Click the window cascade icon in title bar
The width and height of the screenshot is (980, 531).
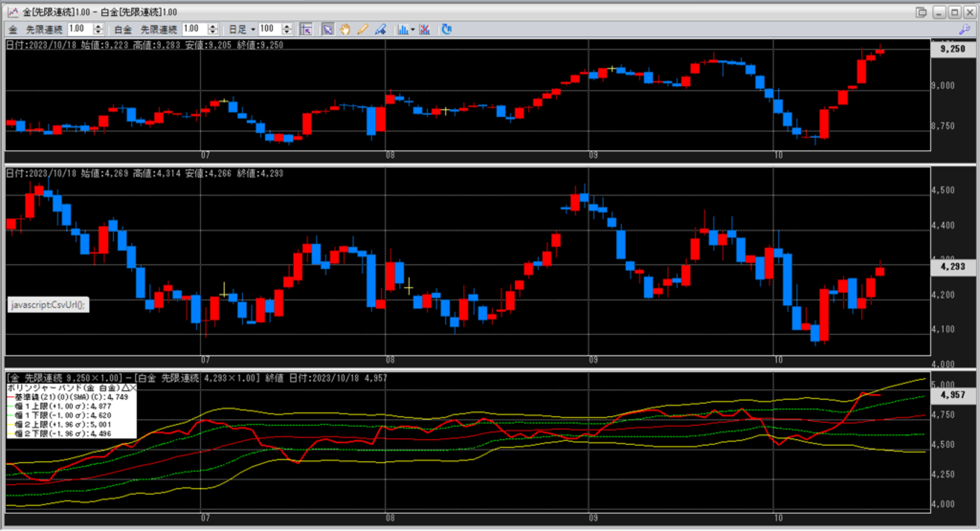point(921,11)
